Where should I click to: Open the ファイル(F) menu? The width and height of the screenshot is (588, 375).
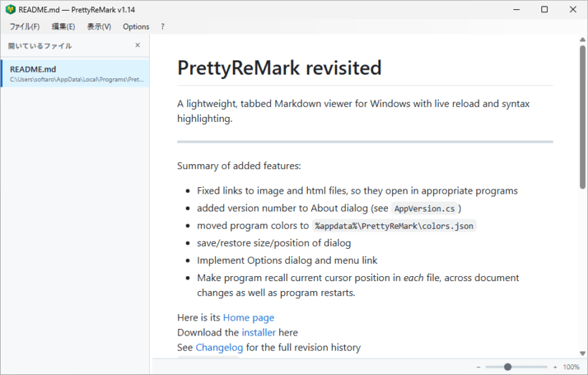24,27
